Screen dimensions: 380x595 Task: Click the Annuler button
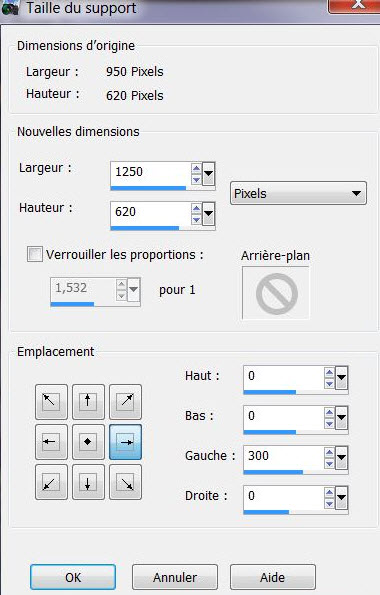tap(175, 577)
